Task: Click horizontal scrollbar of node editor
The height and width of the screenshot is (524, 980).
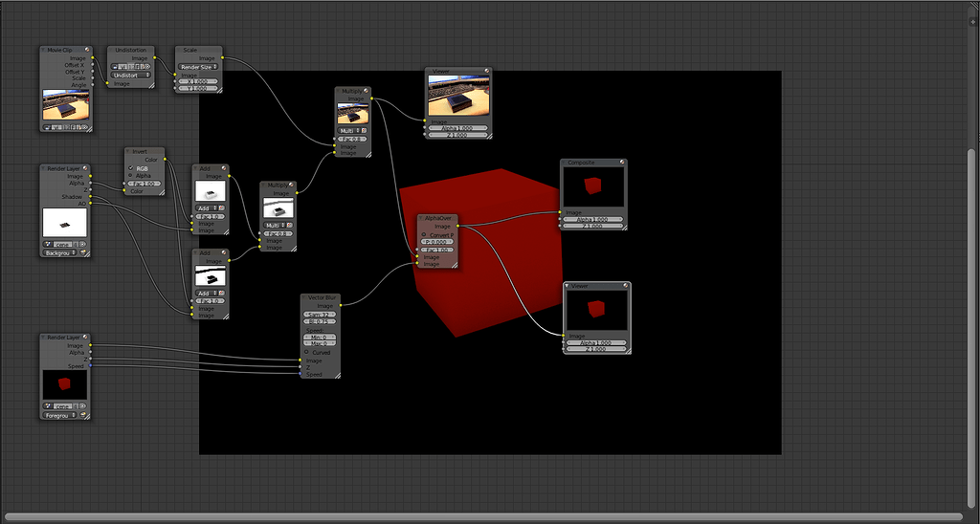Action: [483, 517]
